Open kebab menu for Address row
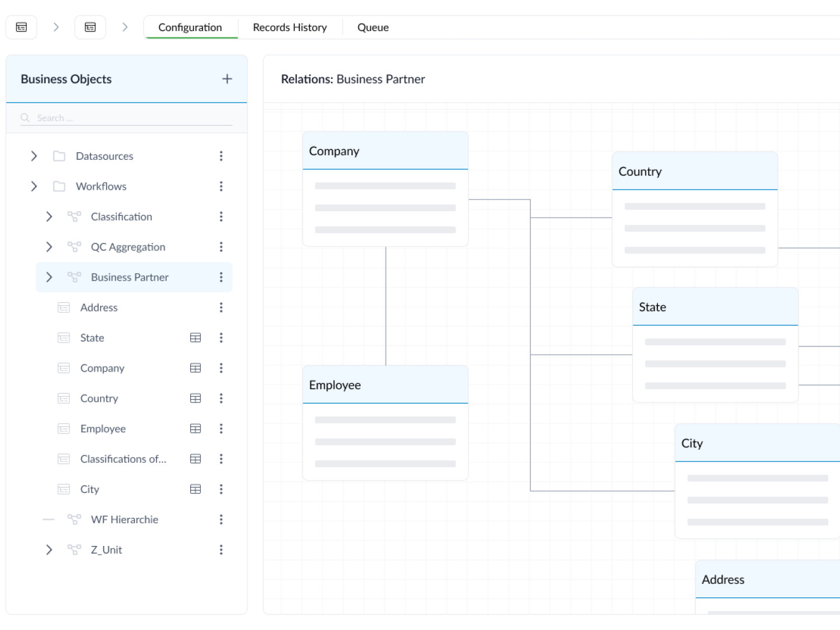840x630 pixels. tap(221, 307)
